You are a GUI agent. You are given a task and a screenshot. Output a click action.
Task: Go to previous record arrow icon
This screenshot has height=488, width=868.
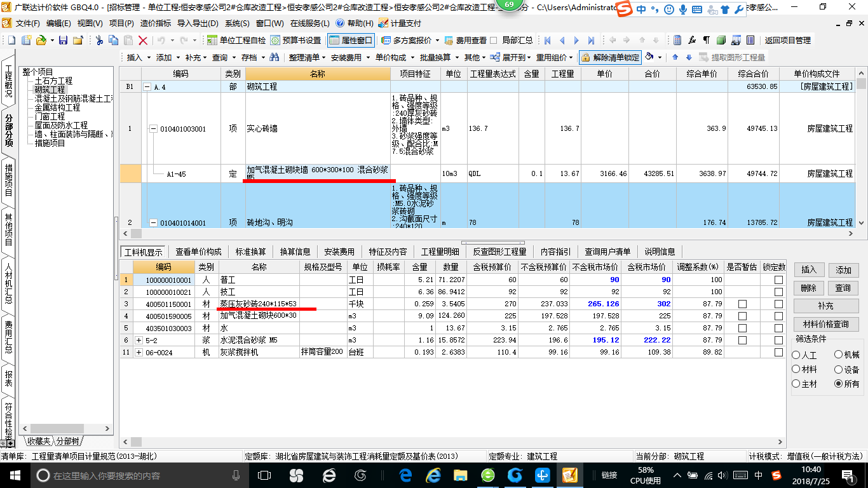click(562, 40)
